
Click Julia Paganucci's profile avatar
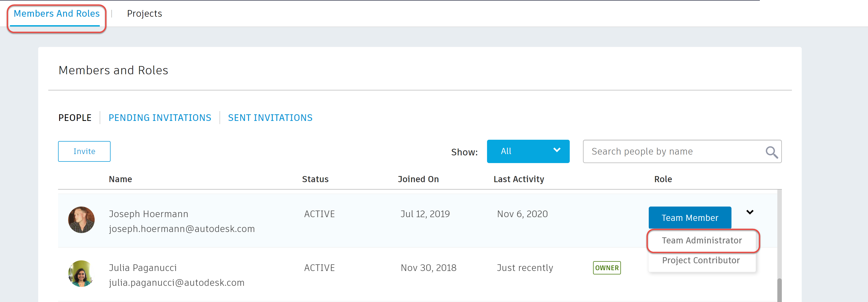(81, 273)
